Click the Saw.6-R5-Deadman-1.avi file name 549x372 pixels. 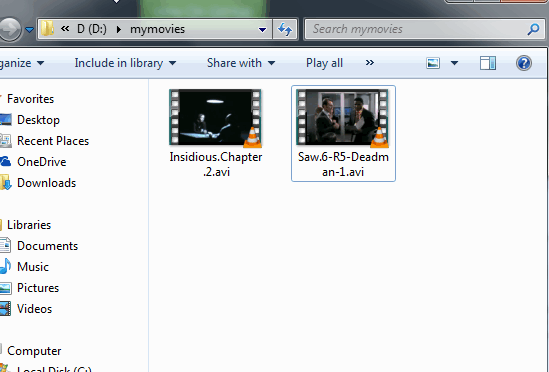tap(343, 164)
